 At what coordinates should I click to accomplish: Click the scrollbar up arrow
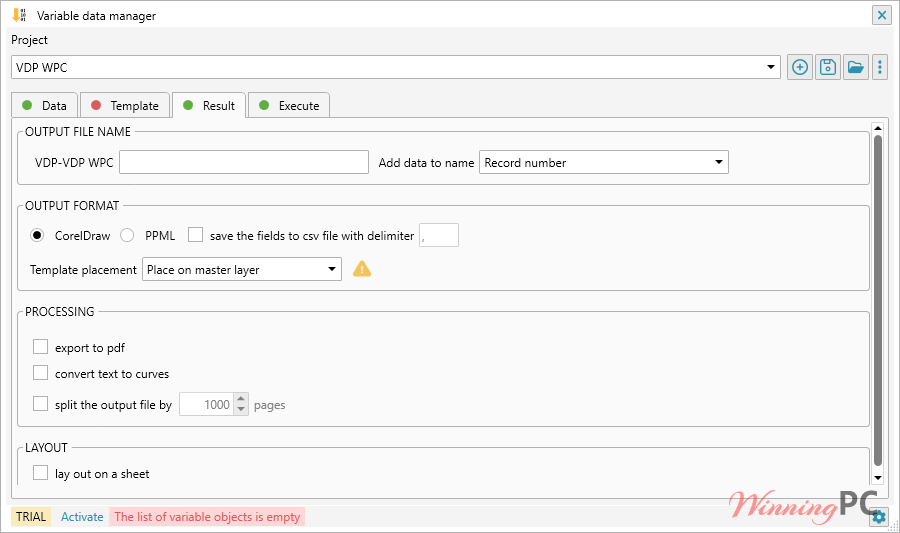click(x=878, y=128)
